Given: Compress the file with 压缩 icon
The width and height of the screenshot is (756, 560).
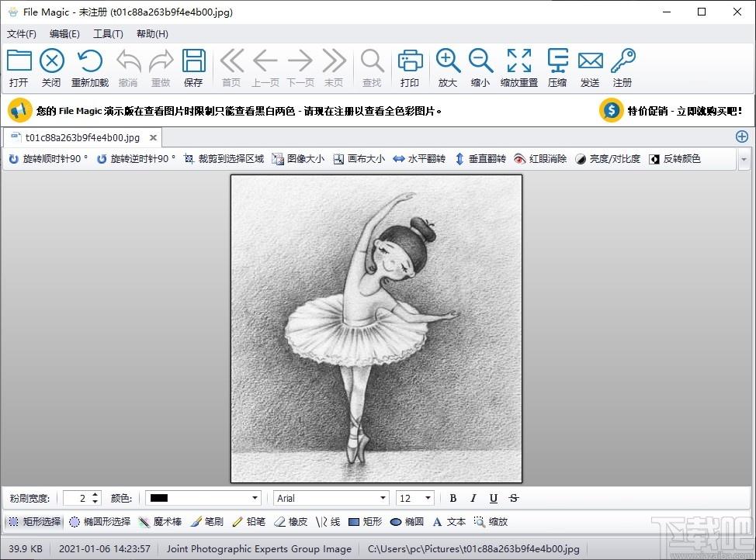Looking at the screenshot, I should (x=557, y=67).
